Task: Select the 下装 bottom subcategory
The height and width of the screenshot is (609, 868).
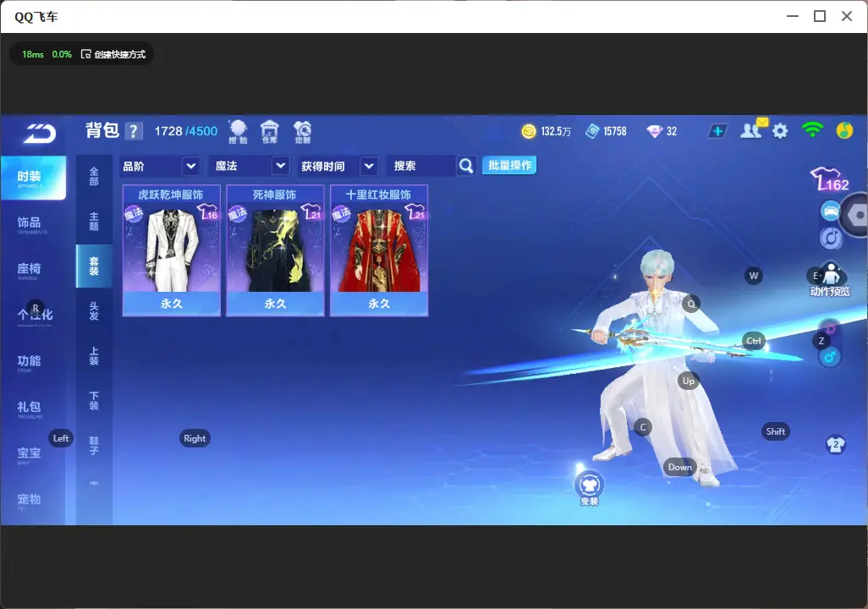Action: coord(94,401)
